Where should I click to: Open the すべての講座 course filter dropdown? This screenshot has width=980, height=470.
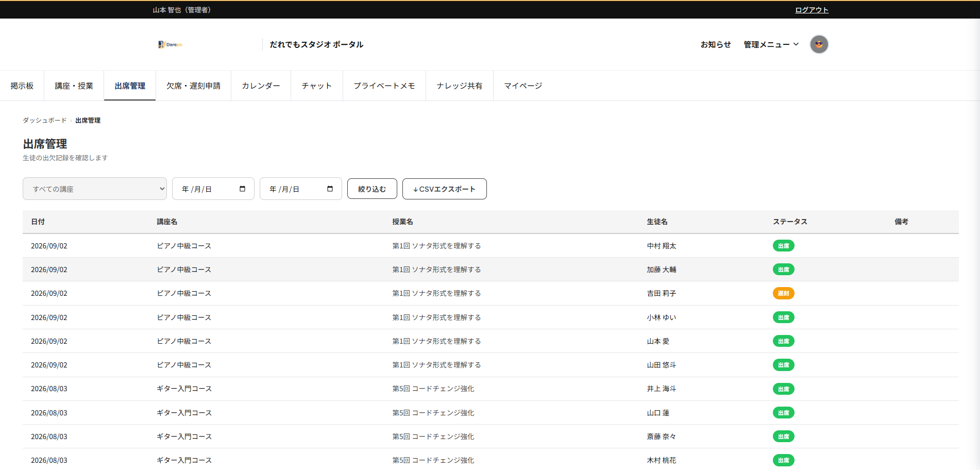click(95, 189)
